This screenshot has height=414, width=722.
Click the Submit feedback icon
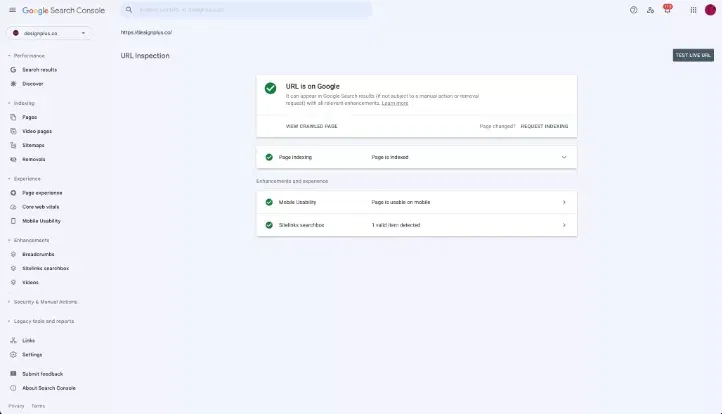[x=13, y=374]
